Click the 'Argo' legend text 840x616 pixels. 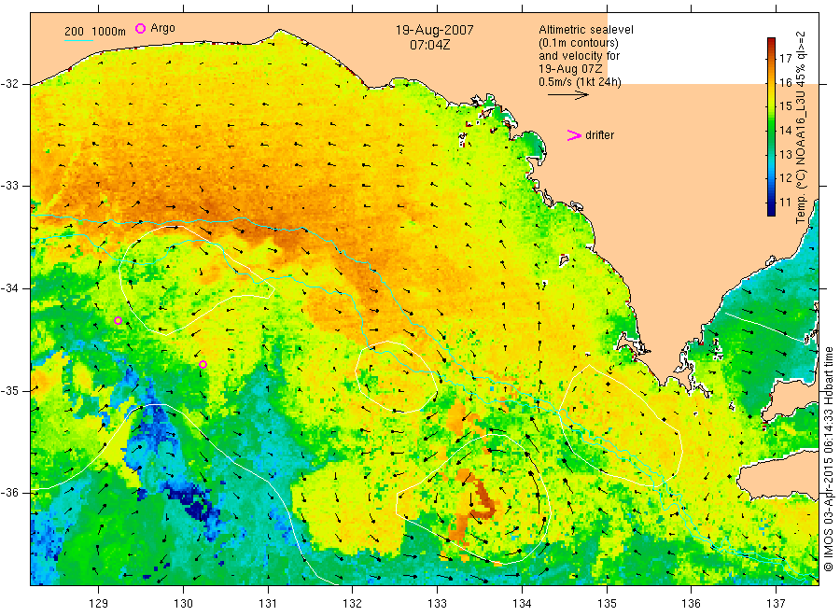coord(162,28)
